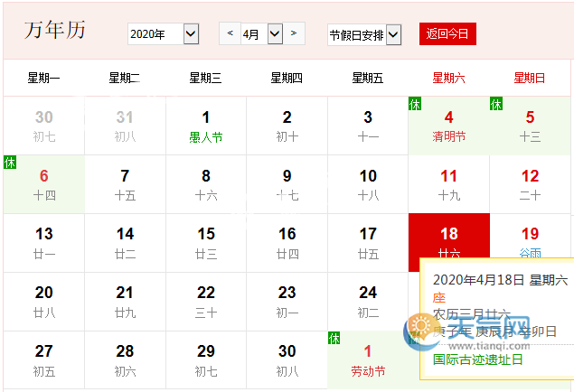574x392 pixels.
Task: Select April 4 清明节 holiday cell
Action: tap(448, 126)
